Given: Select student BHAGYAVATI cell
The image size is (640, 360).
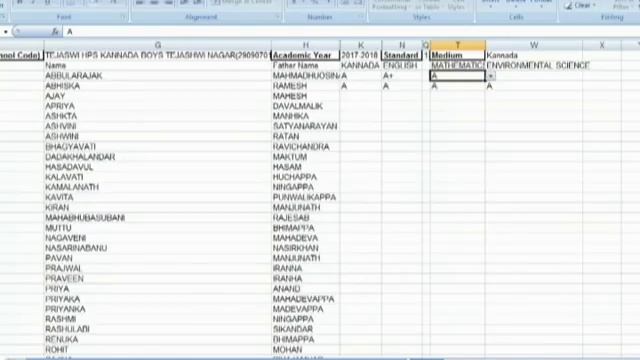Looking at the screenshot, I should 158,147.
